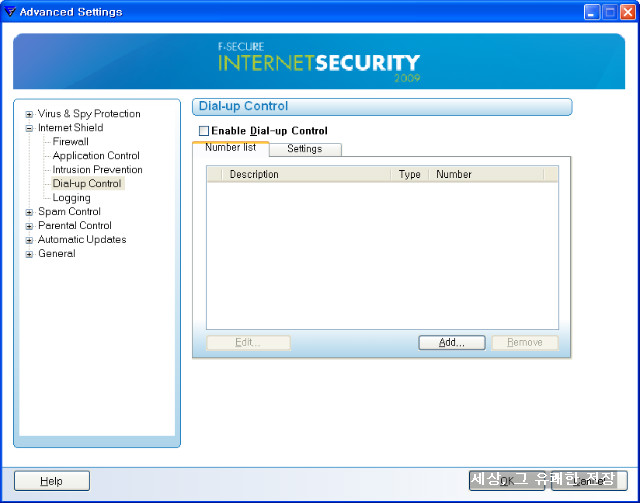The height and width of the screenshot is (503, 640).
Task: Expand the General node
Action: pyautogui.click(x=29, y=254)
